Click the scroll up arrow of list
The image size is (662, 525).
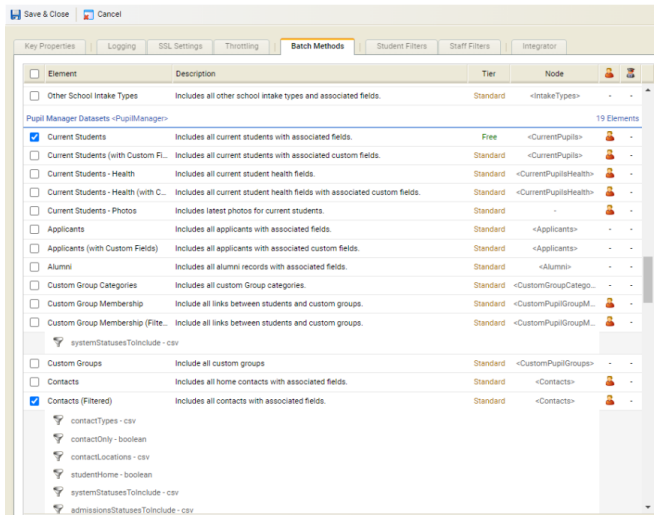point(648,90)
